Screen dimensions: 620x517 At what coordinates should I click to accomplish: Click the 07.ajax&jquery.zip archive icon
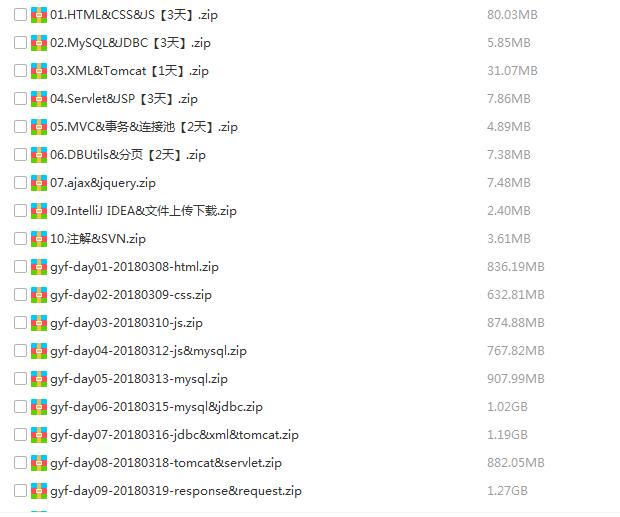pos(39,183)
